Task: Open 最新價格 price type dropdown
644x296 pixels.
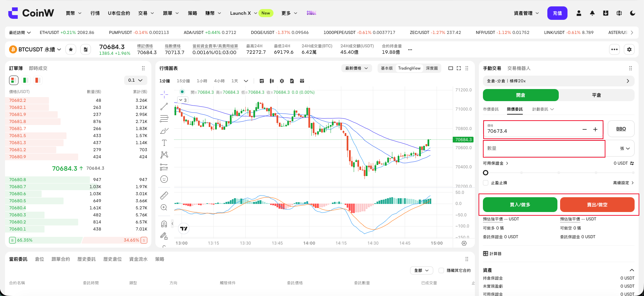Action: tap(356, 68)
